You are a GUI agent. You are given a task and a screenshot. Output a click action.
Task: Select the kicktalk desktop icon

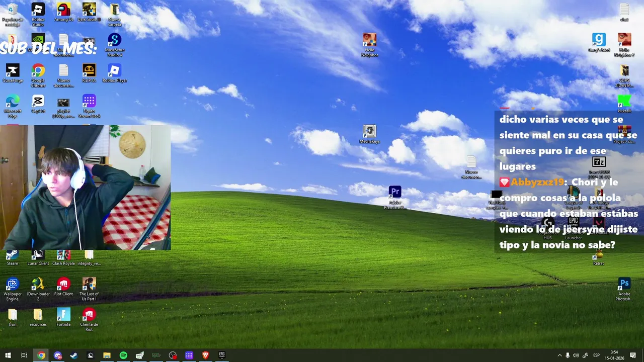[624, 104]
